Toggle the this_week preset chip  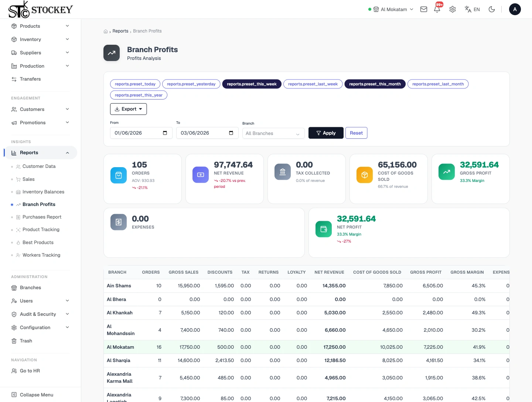point(252,84)
